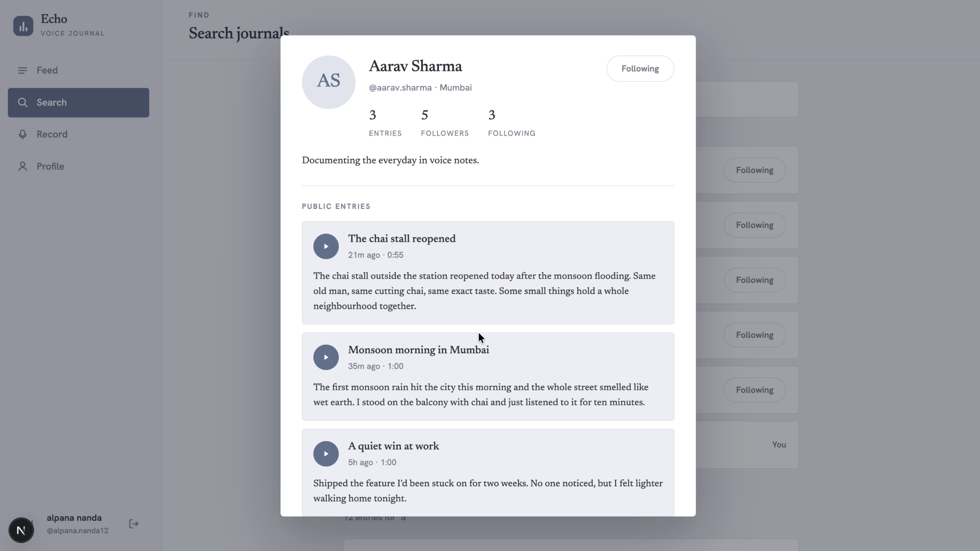Image resolution: width=980 pixels, height=551 pixels.
Task: Open the Search menu item
Action: coord(78,103)
